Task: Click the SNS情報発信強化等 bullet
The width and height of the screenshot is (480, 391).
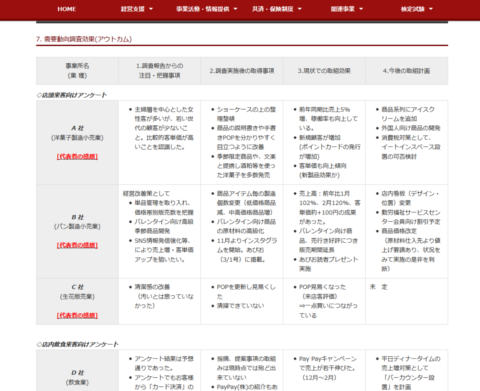Action: point(164,250)
